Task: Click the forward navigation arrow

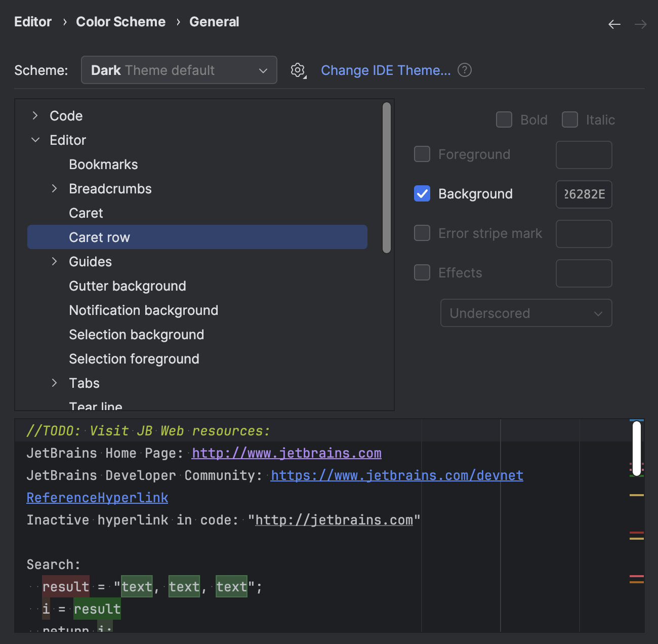Action: click(x=640, y=24)
